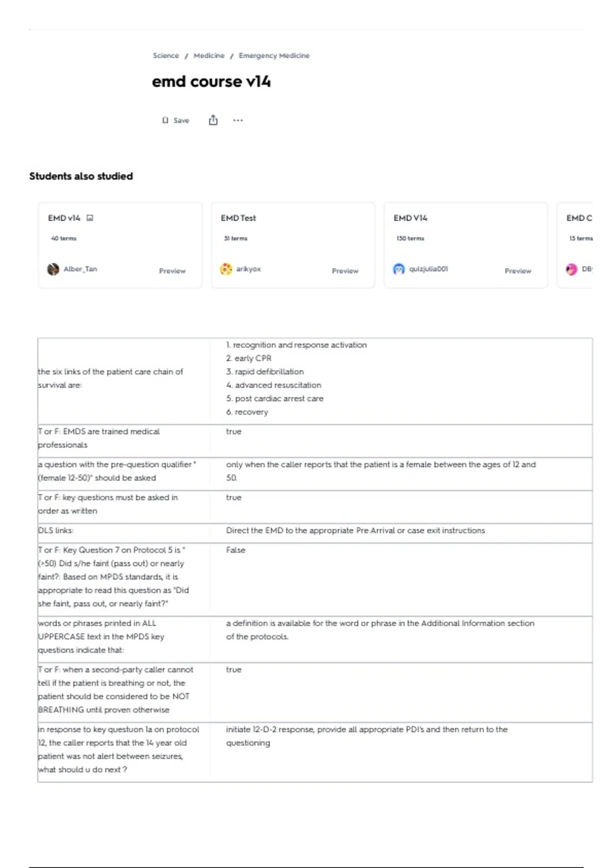Click the Save bookmark button

click(x=176, y=120)
